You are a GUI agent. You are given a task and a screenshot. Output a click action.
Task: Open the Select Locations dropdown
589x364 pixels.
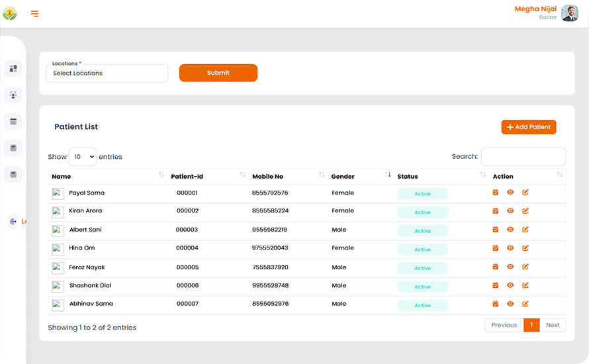coord(107,73)
